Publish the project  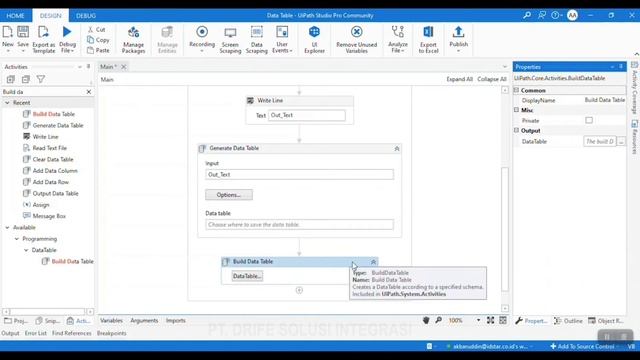click(x=458, y=39)
